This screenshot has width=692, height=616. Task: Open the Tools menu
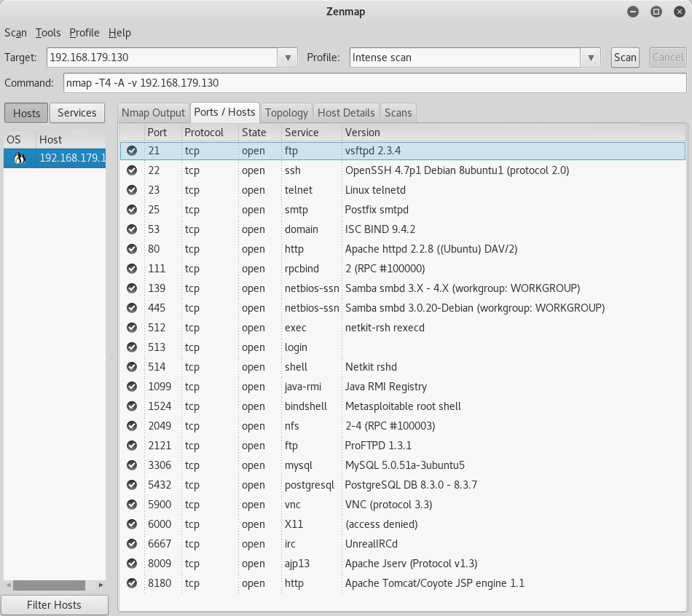[x=48, y=33]
